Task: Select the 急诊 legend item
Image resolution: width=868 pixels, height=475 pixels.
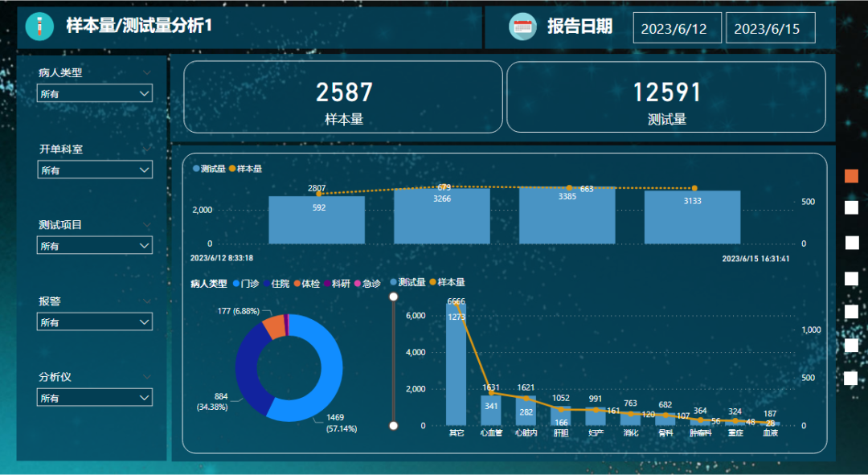Action: pyautogui.click(x=367, y=284)
